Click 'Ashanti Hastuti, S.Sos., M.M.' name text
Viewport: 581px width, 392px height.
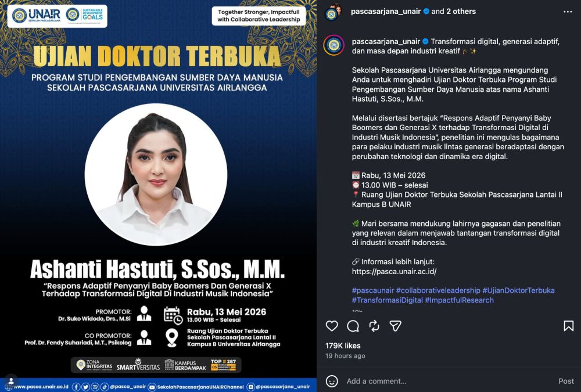point(157,269)
